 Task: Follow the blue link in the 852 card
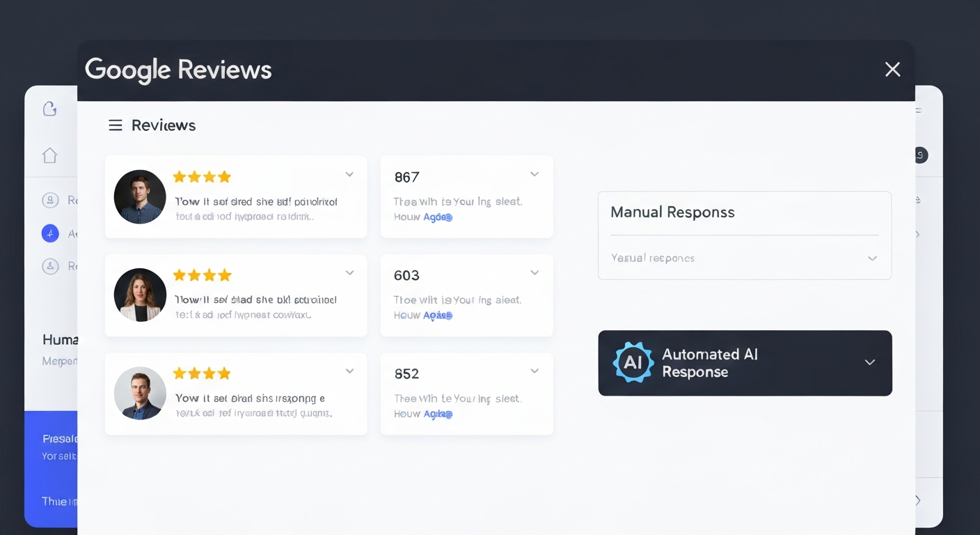point(438,414)
